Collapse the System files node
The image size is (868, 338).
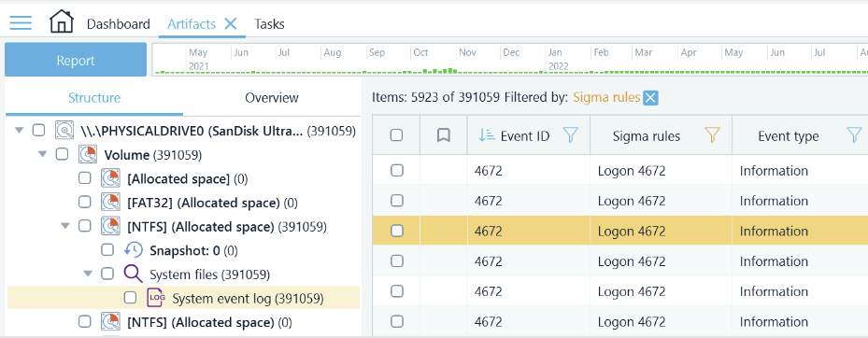pyautogui.click(x=88, y=274)
